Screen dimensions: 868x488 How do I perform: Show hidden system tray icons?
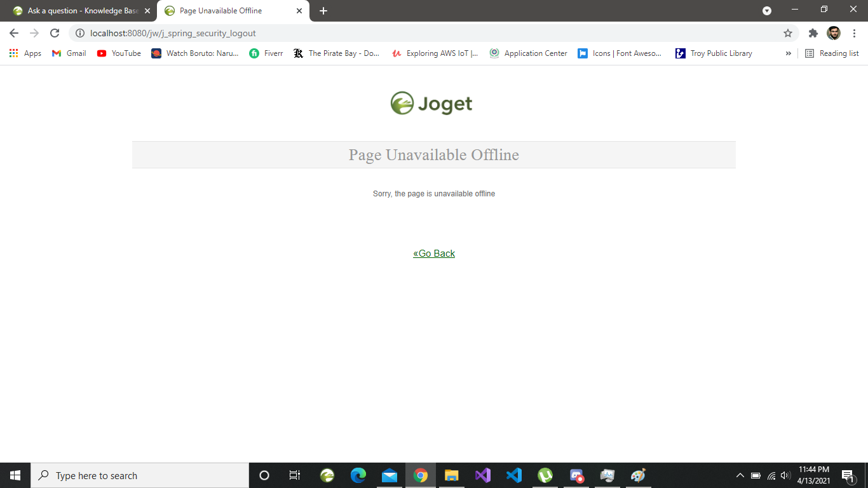coord(740,475)
